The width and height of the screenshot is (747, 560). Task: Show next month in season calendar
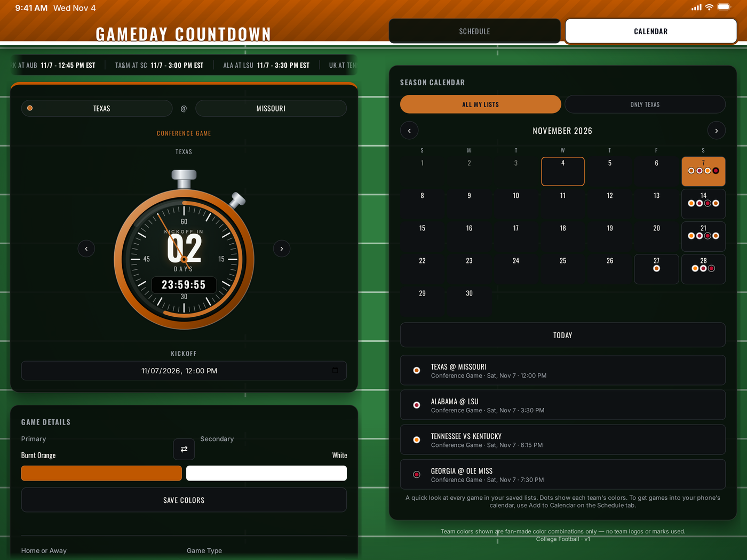click(717, 131)
